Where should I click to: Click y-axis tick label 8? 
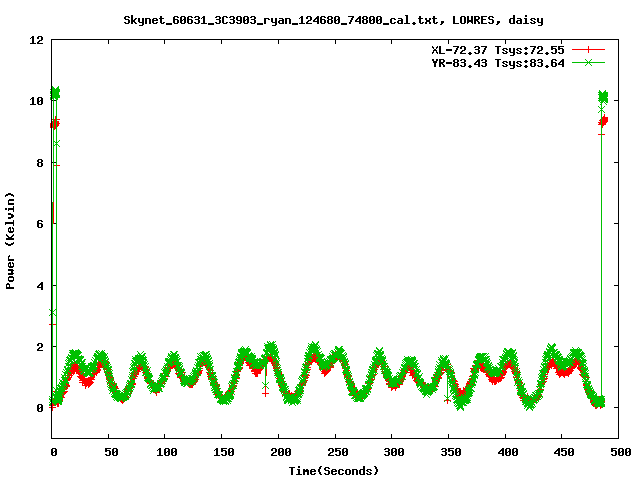pos(40,163)
